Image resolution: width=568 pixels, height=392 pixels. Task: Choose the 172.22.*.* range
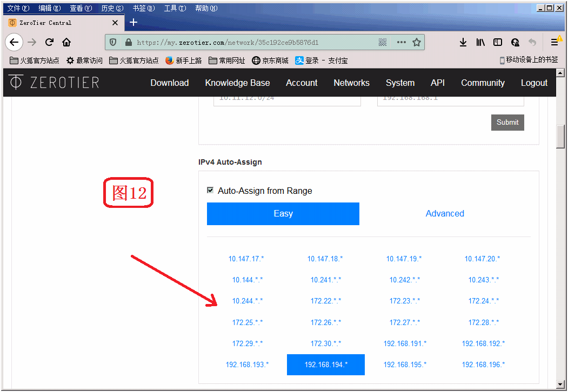(x=326, y=301)
